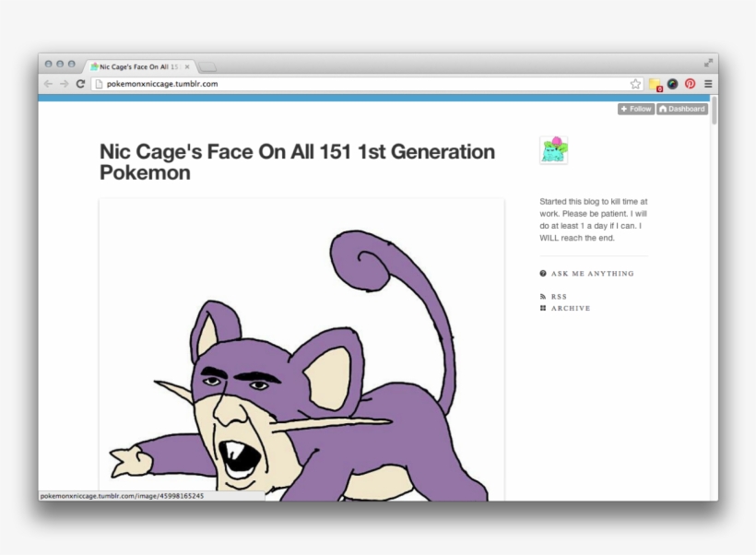Enter fullscreen with the expand arrows icon

click(x=708, y=63)
